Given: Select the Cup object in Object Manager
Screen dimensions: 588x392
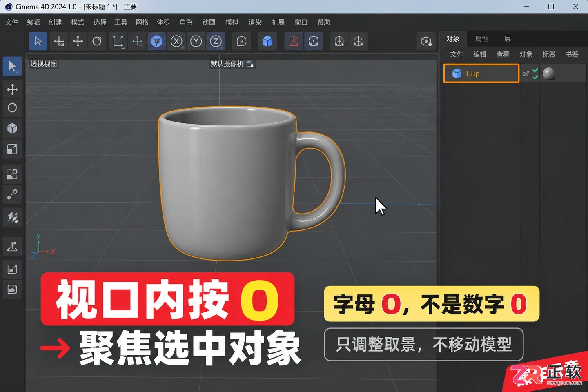Looking at the screenshot, I should (481, 73).
